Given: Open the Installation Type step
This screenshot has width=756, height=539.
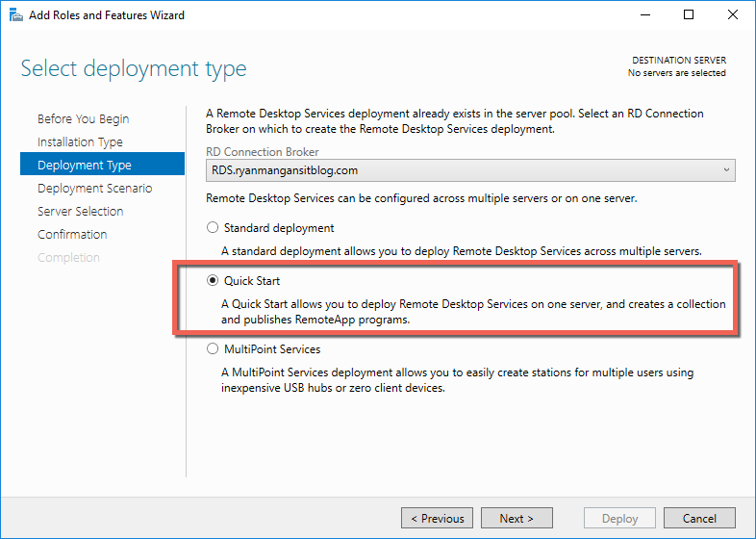Looking at the screenshot, I should click(80, 141).
